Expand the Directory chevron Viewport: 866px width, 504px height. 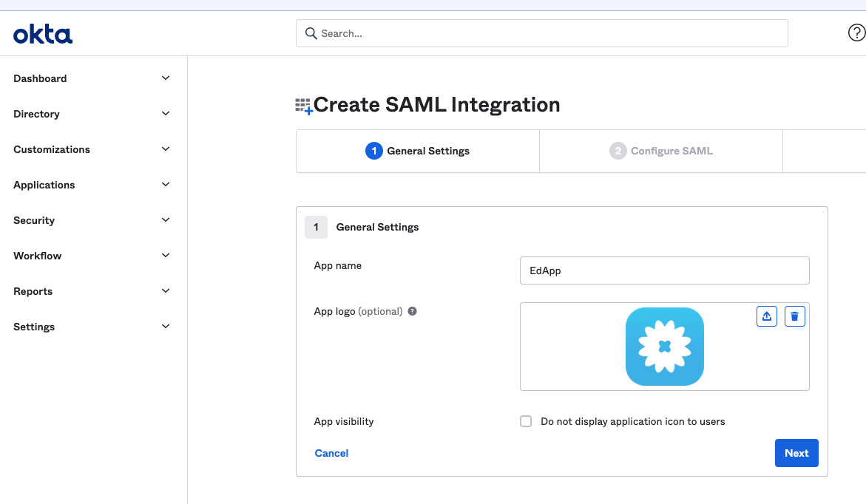(165, 114)
